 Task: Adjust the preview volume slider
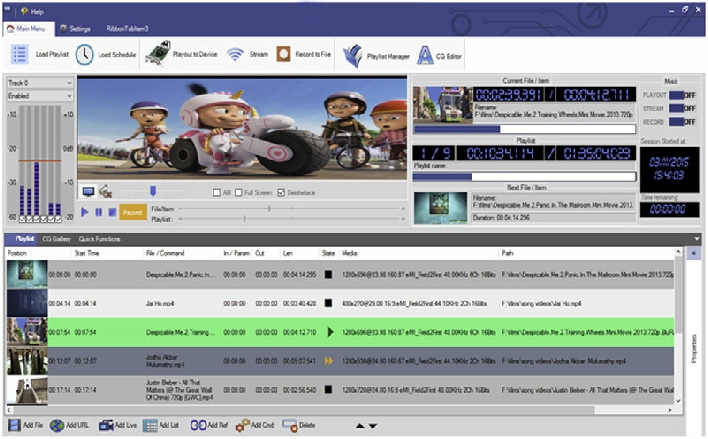pyautogui.click(x=153, y=191)
